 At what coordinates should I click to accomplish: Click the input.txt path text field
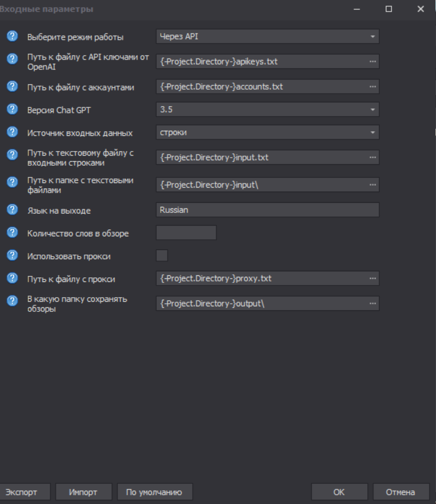[x=261, y=158]
